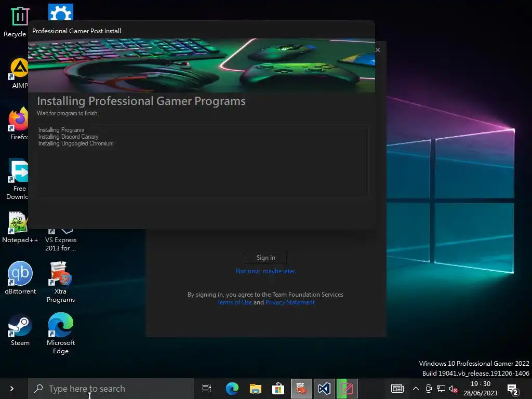Open the news widget icon in the taskbar
This screenshot has height=399, width=532.
coord(397,389)
